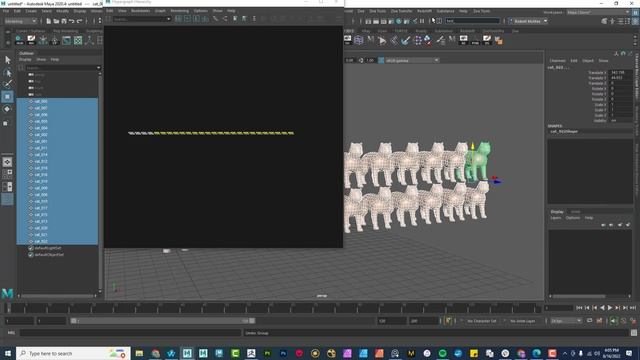Open the Show menu in the Outliner
Viewport: 640px width, 360px height.
point(41,60)
